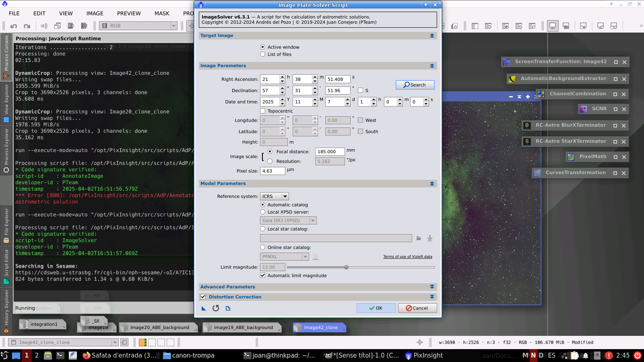Collapse the Image Parameters section
This screenshot has height=362, width=644.
pos(432,66)
